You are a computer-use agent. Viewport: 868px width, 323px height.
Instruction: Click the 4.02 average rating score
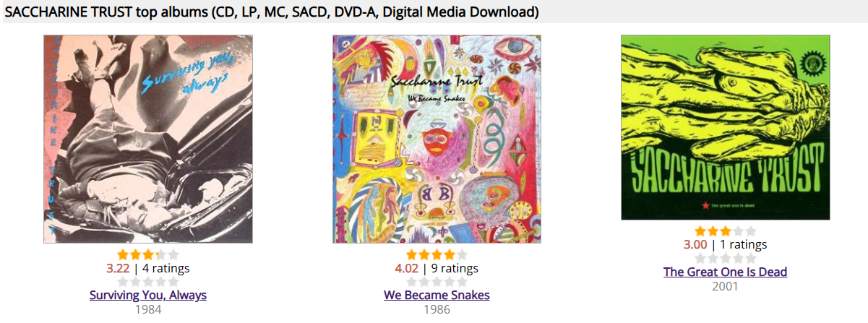tap(406, 269)
